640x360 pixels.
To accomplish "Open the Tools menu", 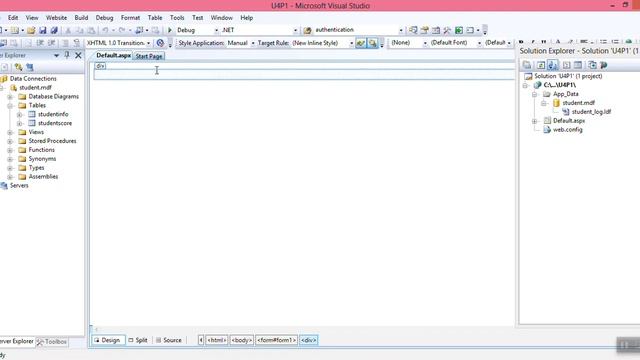I will [x=177, y=18].
